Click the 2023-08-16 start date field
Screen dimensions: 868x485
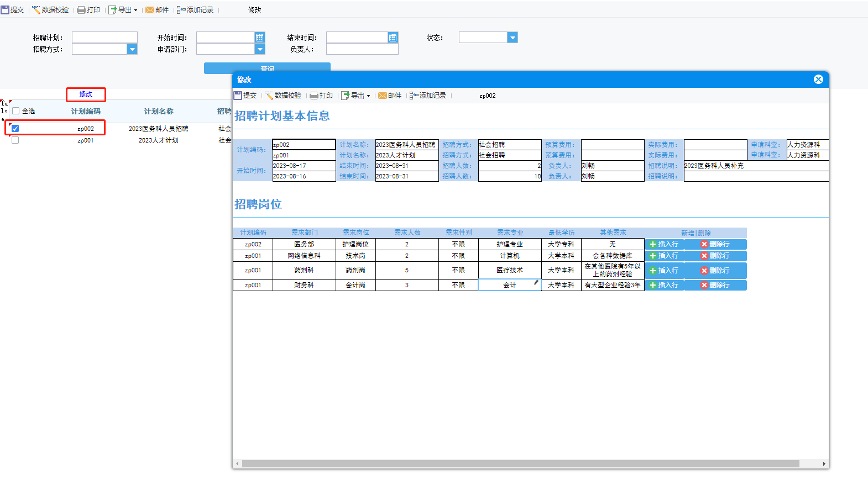[304, 176]
